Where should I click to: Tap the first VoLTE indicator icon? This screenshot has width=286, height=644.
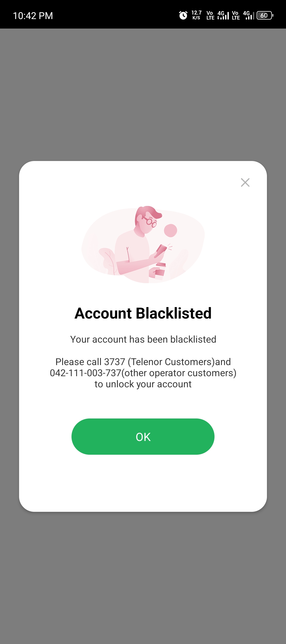[210, 15]
